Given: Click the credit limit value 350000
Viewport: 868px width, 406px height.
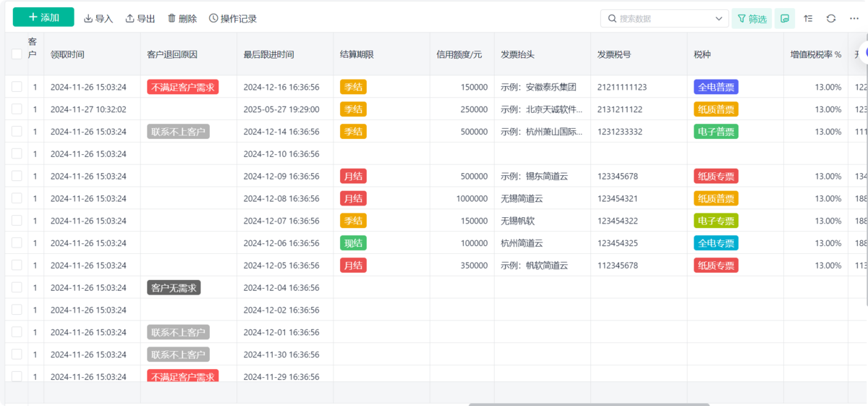Looking at the screenshot, I should point(474,266).
